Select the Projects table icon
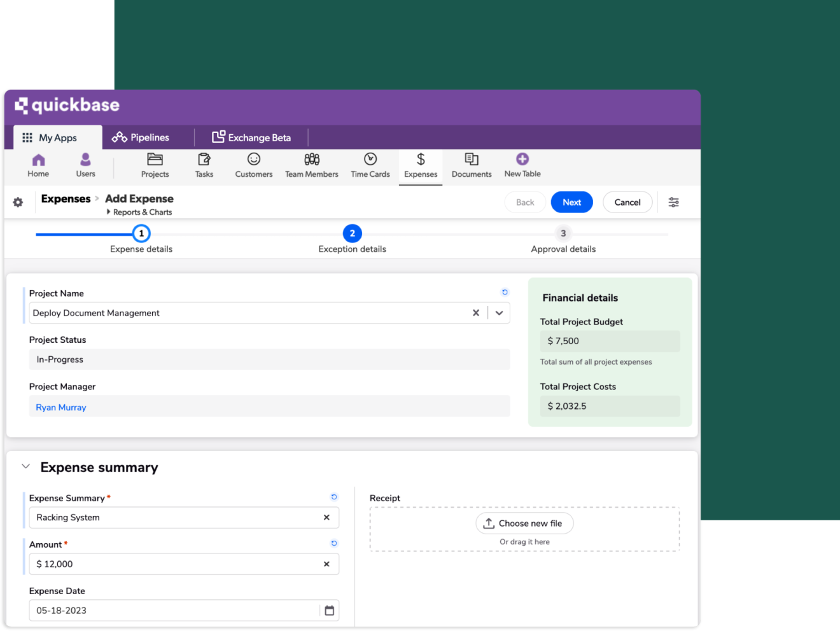Viewport: 840px width, 631px height. (x=155, y=160)
